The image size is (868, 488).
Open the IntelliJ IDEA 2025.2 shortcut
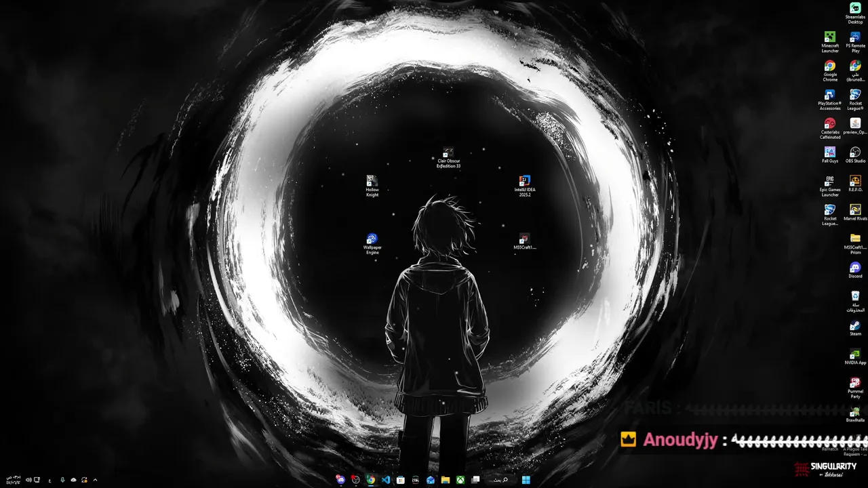(x=524, y=186)
